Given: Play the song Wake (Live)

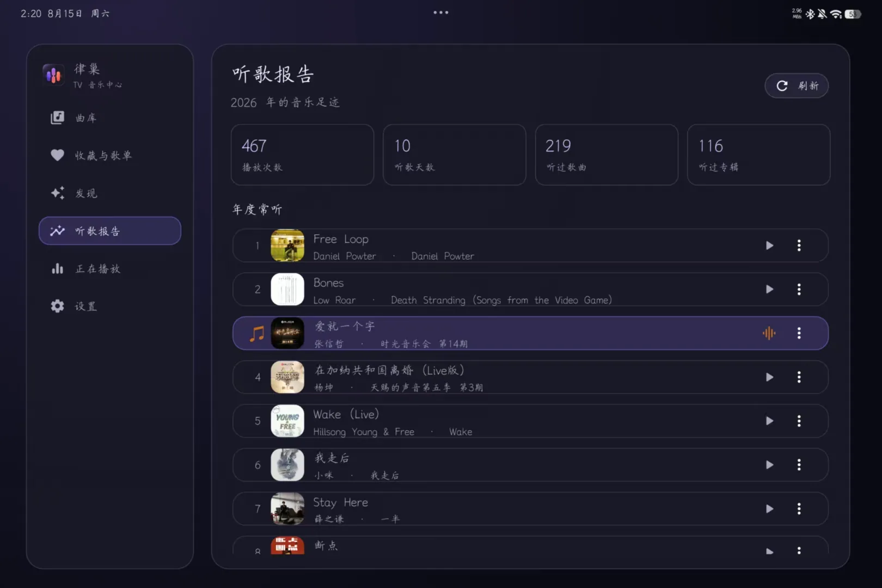Looking at the screenshot, I should 769,421.
